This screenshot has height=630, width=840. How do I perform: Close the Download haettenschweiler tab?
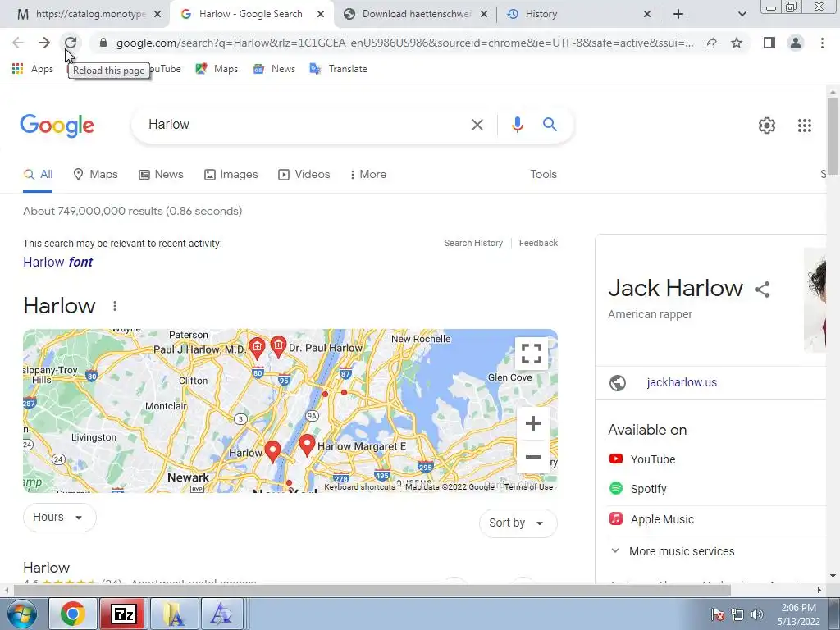[x=483, y=14]
